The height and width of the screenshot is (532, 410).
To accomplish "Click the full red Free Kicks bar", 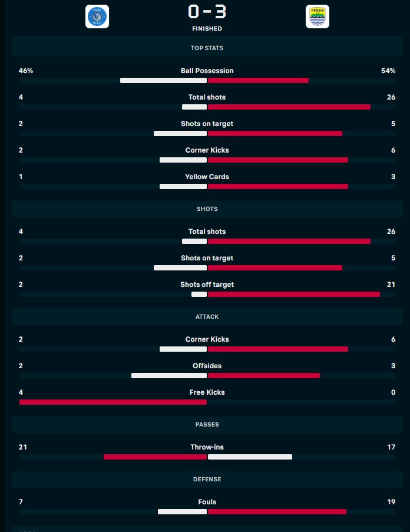I will [x=113, y=402].
